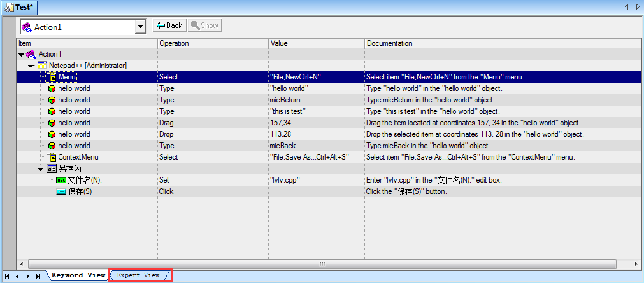Click the micBack value cell
The height and width of the screenshot is (283, 644).
[317, 146]
